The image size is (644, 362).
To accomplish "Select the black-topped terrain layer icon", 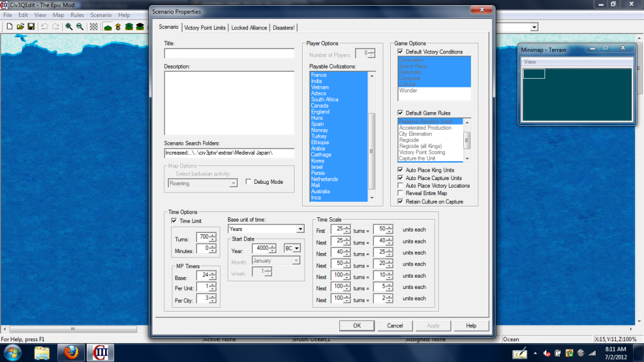I will (x=140, y=27).
